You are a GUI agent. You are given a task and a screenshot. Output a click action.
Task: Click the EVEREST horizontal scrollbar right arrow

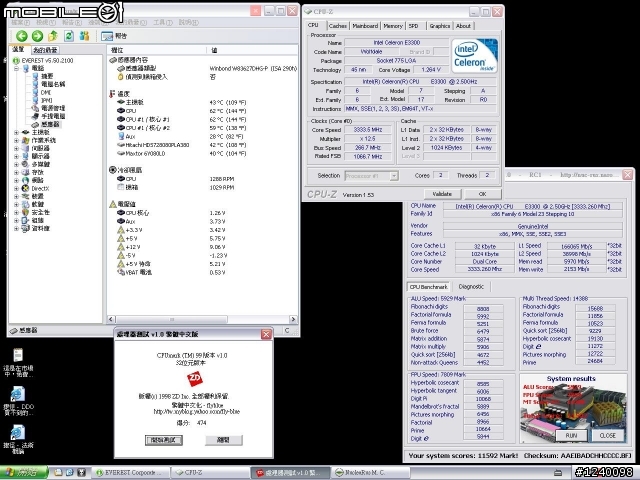(293, 319)
